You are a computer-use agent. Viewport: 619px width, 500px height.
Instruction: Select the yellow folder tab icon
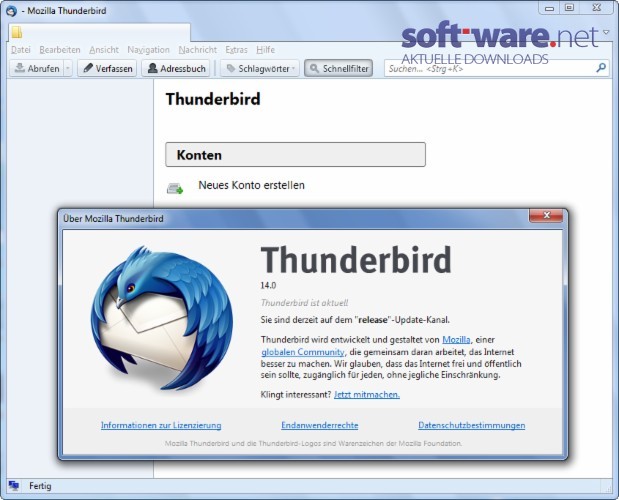pos(17,32)
